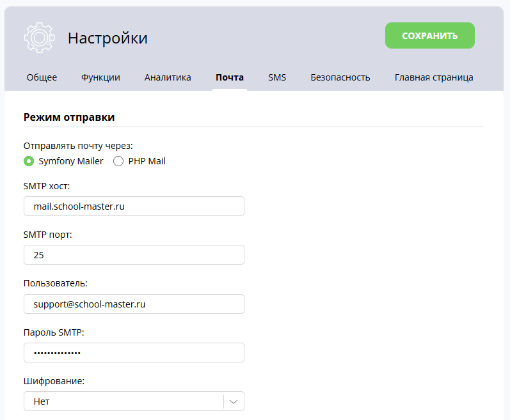Image resolution: width=510 pixels, height=420 pixels.
Task: Open the Главная страница tab
Action: [434, 77]
